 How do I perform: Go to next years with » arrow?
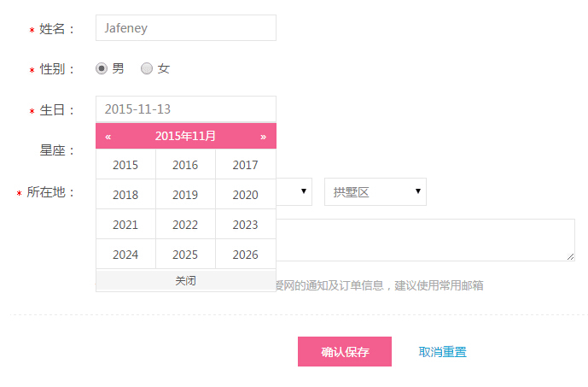(264, 136)
